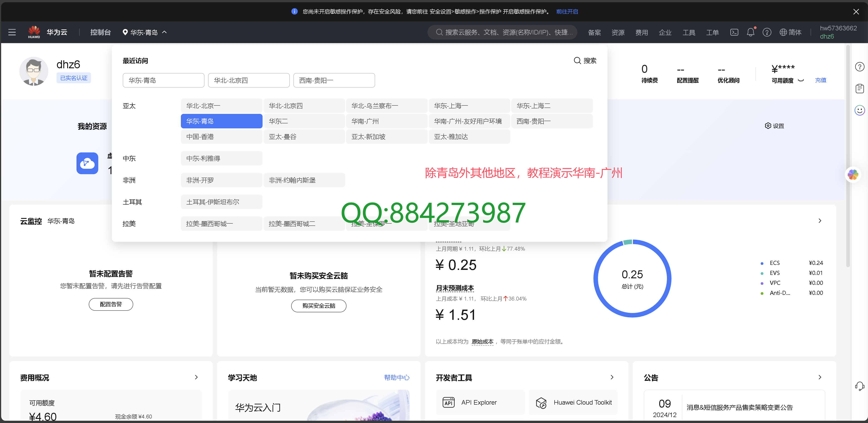868x423 pixels.
Task: Select recent region 华北-北京四
Action: coord(249,80)
